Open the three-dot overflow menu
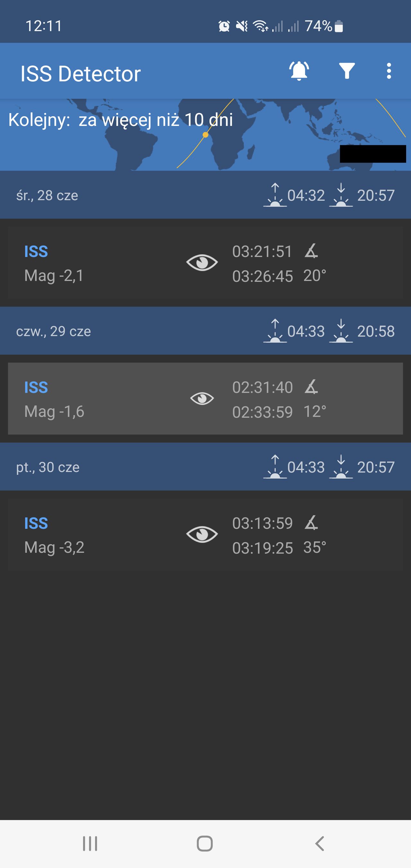411x868 pixels. [x=389, y=71]
